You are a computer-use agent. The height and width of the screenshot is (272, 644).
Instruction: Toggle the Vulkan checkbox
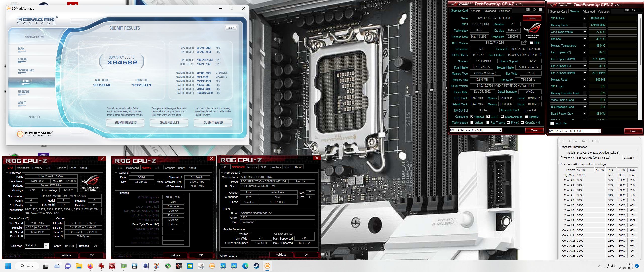472,123
